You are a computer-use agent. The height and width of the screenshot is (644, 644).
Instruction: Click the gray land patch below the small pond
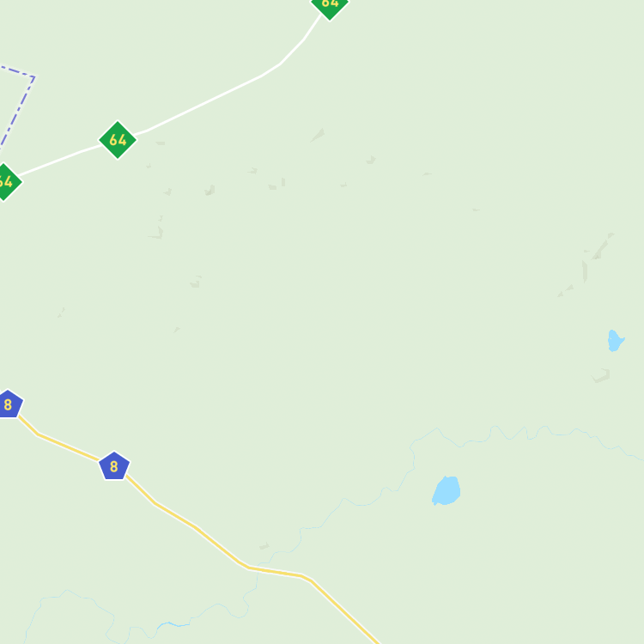(600, 376)
